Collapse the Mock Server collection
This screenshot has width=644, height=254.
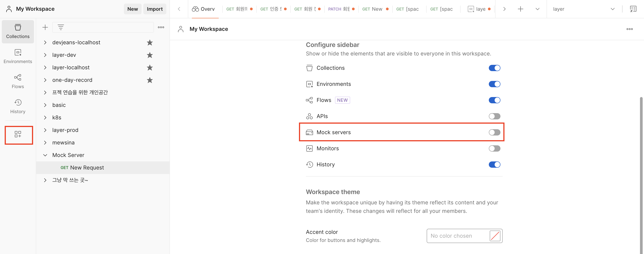pos(45,155)
